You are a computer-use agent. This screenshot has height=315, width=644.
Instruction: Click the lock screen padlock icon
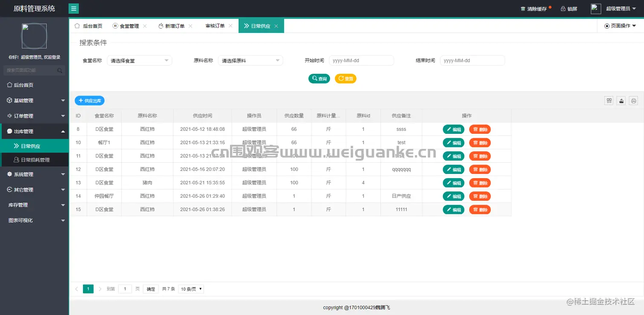point(563,9)
